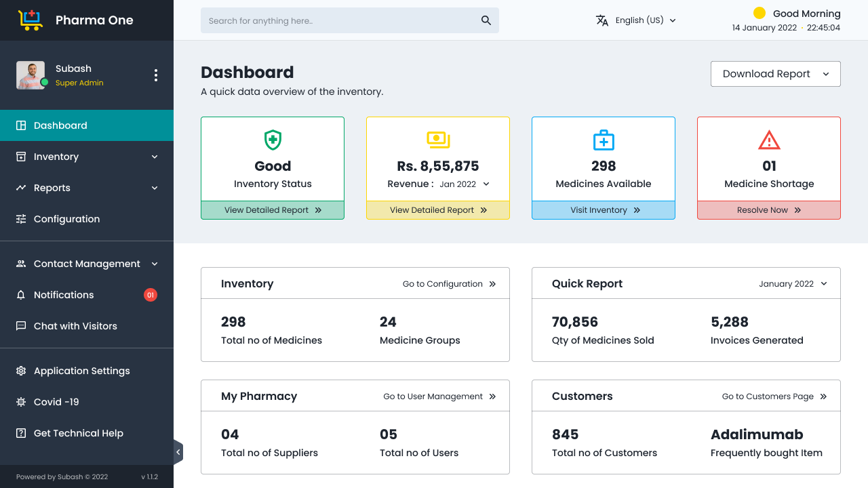Click the Pharma One cart logo
This screenshot has height=488, width=868.
tap(31, 20)
